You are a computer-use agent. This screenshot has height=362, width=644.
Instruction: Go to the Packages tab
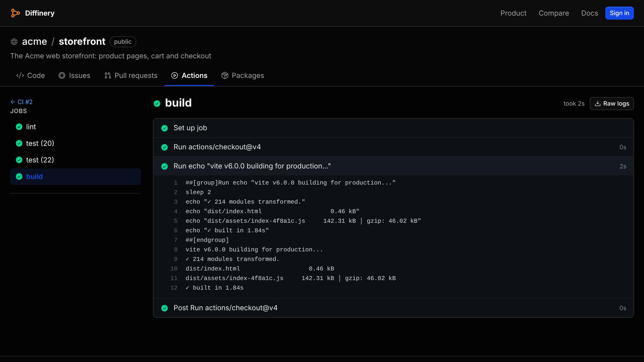click(x=243, y=75)
